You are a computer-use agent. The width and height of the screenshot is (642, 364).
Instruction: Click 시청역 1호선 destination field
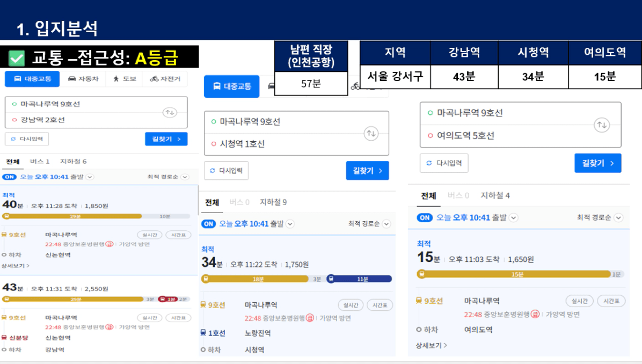tap(296, 144)
